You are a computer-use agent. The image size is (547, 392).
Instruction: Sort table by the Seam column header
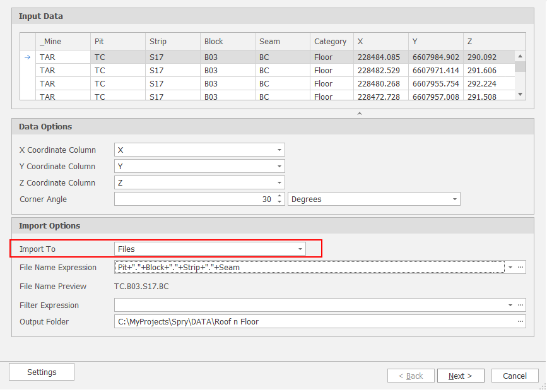tap(282, 42)
